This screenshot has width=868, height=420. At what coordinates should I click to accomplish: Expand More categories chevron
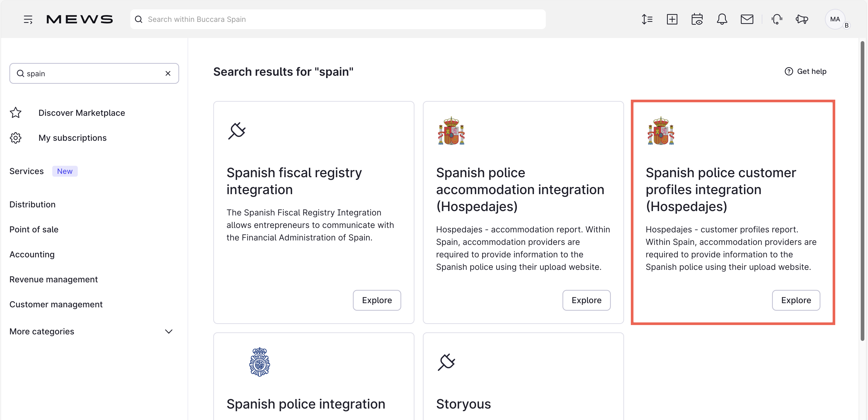click(169, 331)
